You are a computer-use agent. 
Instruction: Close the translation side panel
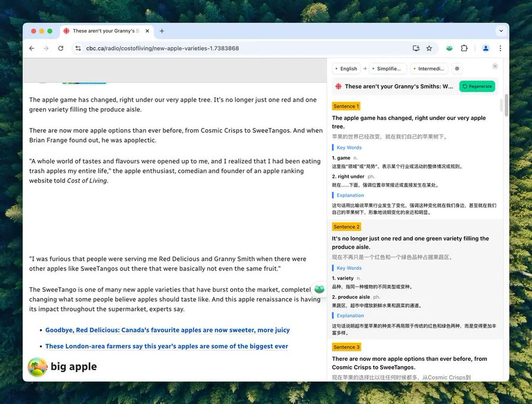click(495, 66)
